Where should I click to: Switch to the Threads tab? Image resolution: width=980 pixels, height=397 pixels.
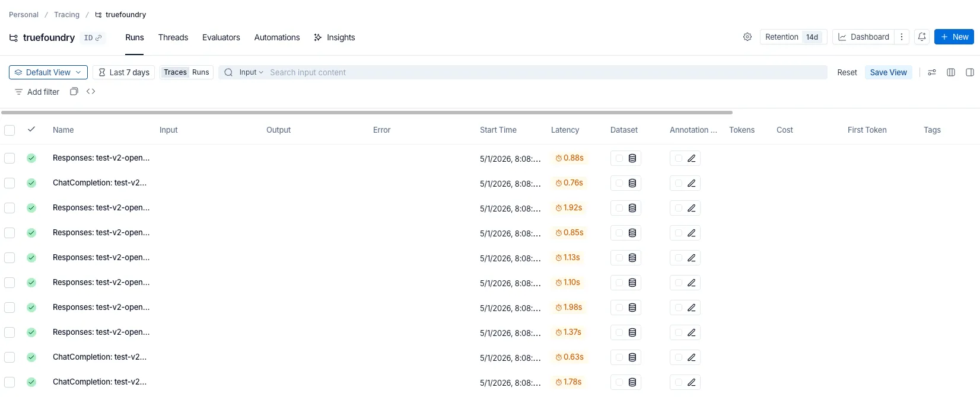(x=173, y=37)
